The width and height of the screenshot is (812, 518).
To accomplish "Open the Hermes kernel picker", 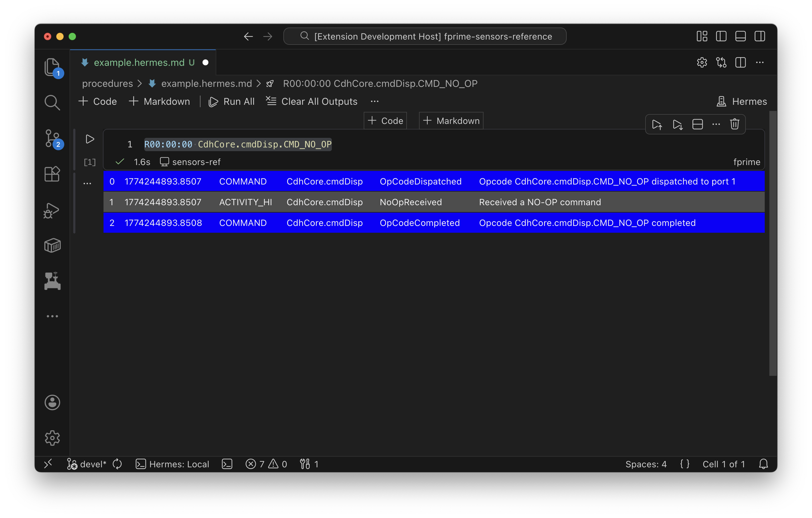I will pyautogui.click(x=742, y=101).
